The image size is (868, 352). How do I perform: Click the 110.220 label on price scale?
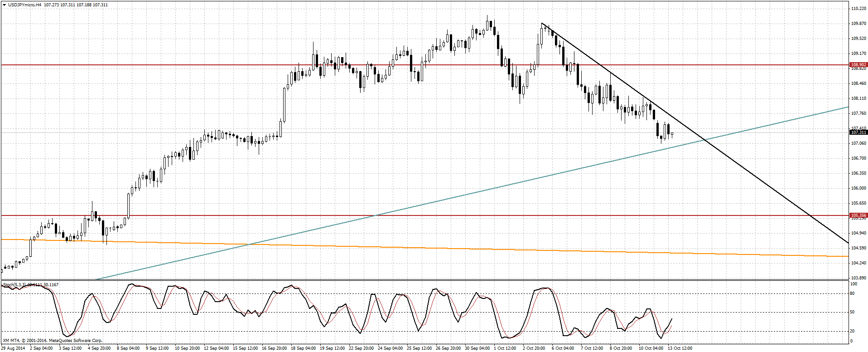point(858,9)
